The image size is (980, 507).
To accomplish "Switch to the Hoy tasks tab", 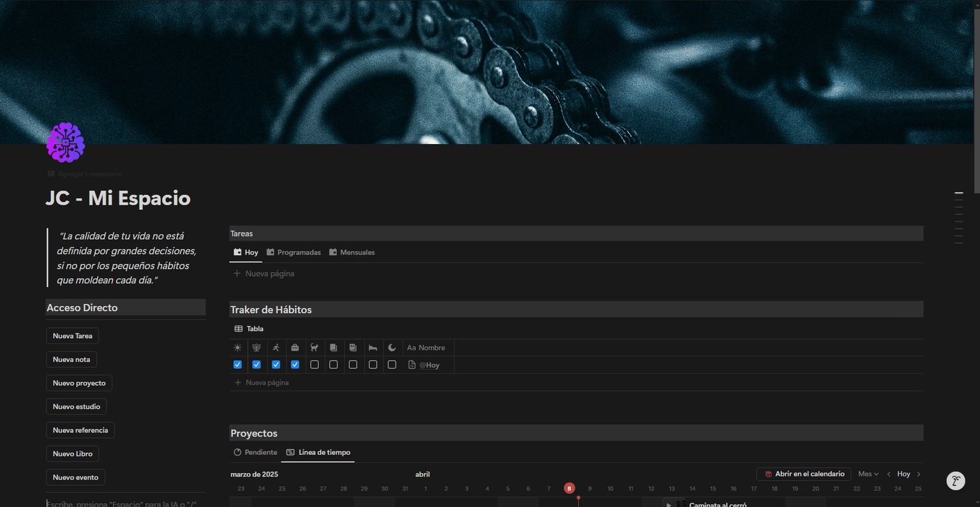I will pyautogui.click(x=246, y=253).
